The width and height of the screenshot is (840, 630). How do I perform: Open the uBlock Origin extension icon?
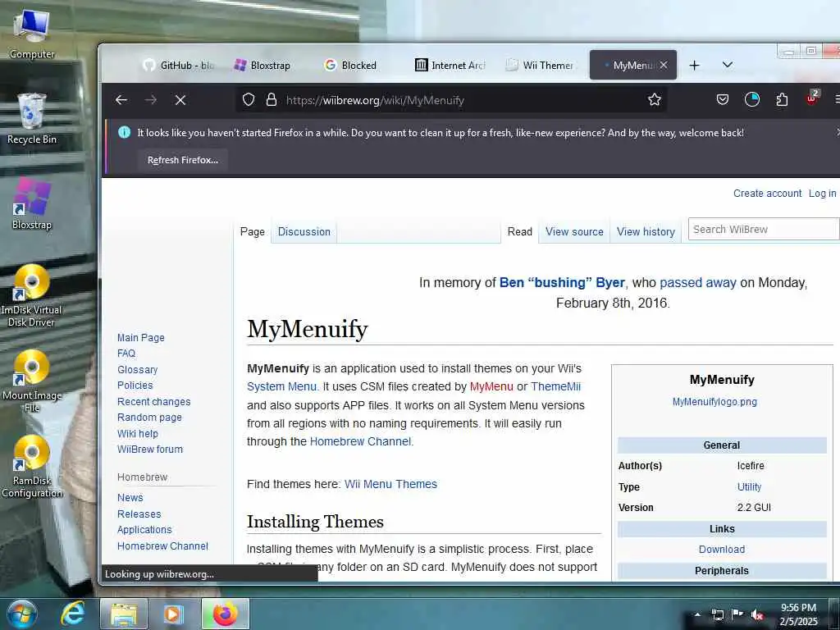(x=812, y=98)
